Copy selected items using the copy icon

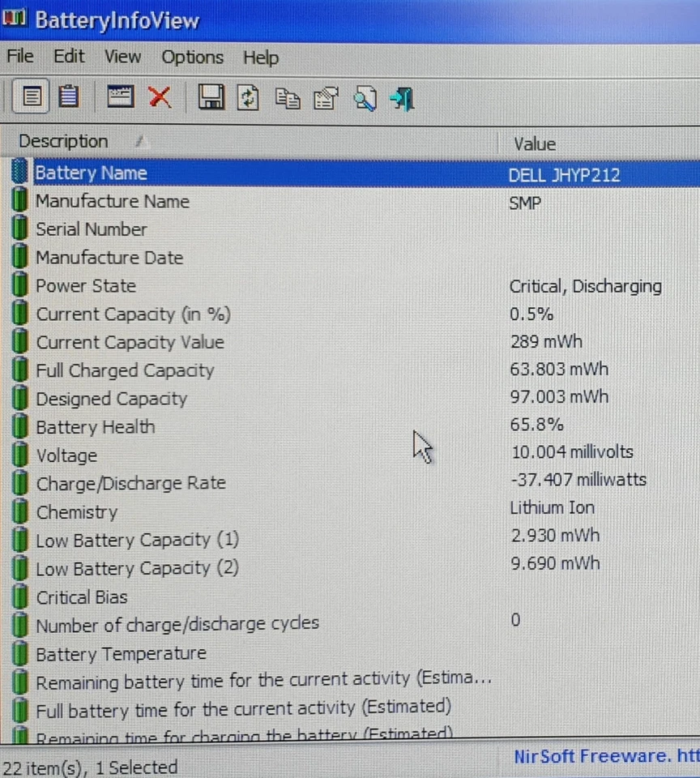point(287,97)
